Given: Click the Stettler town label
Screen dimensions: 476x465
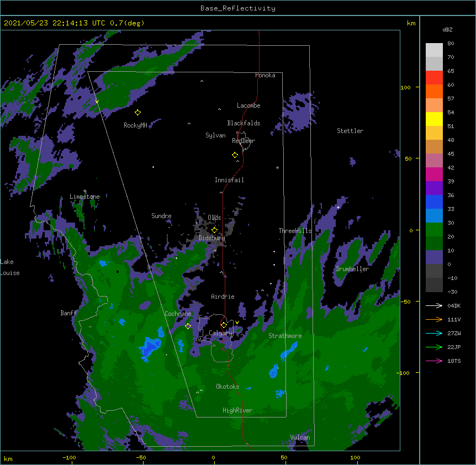Looking at the screenshot, I should (x=350, y=131).
